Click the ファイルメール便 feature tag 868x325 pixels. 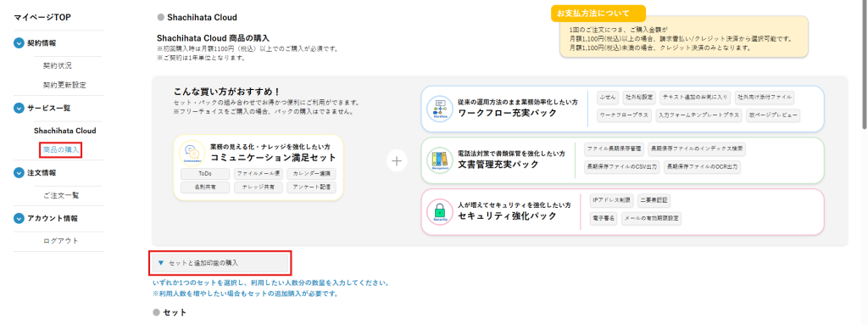258,174
